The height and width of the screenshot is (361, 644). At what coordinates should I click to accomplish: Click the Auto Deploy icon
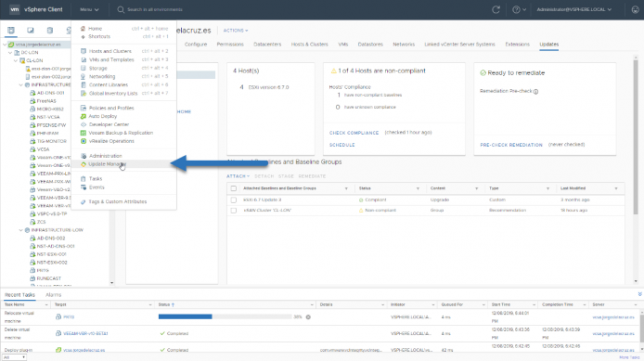tap(83, 116)
